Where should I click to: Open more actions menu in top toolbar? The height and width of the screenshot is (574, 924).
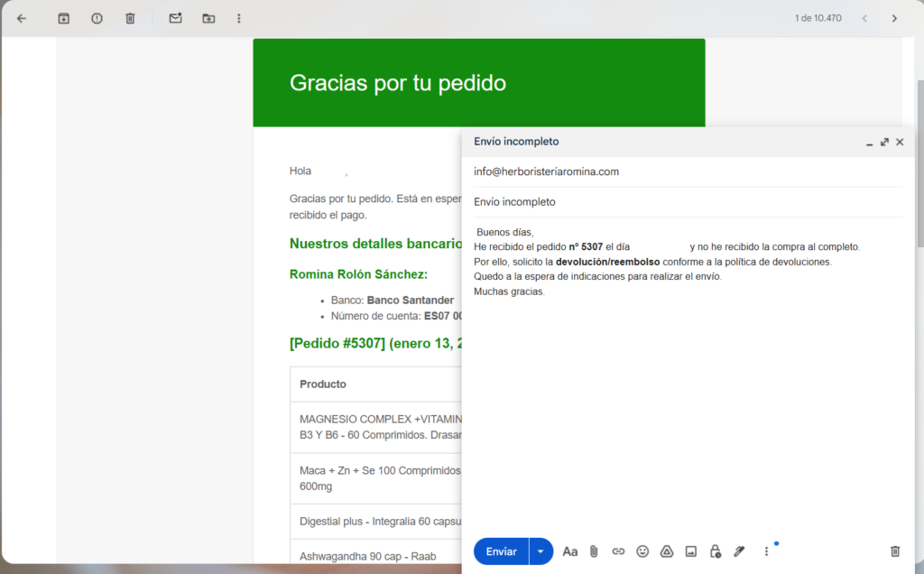238,18
